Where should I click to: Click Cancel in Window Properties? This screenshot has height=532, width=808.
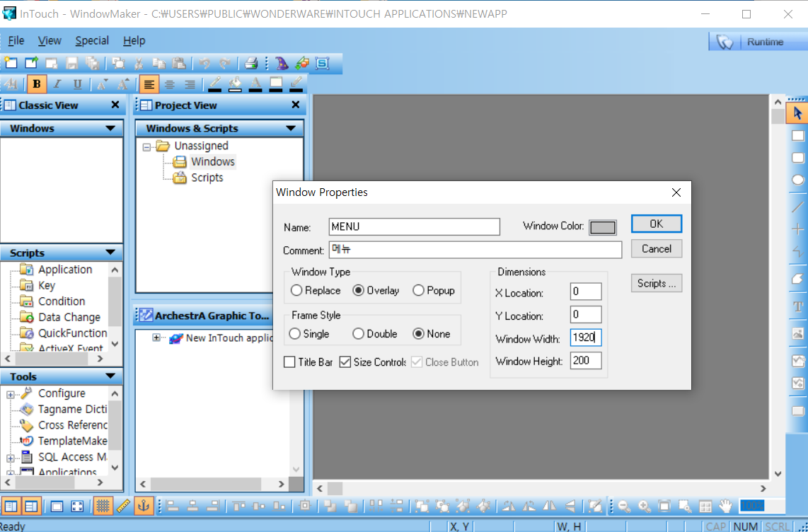(x=657, y=249)
